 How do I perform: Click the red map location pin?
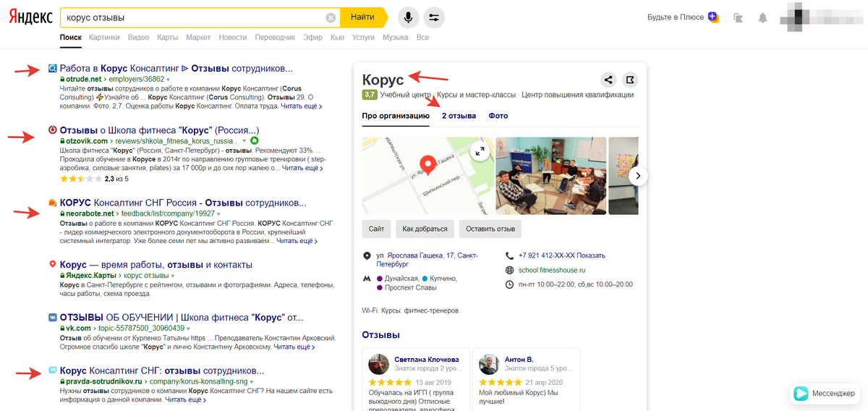(427, 165)
